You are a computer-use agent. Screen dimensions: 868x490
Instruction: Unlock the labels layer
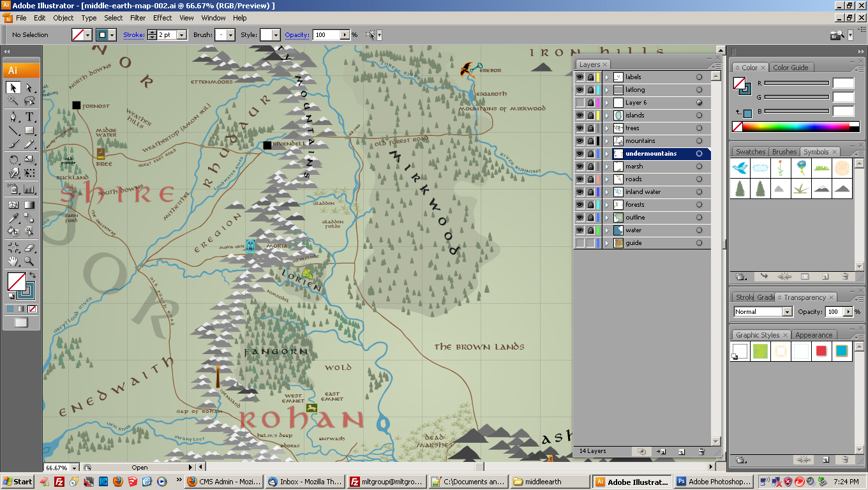590,77
